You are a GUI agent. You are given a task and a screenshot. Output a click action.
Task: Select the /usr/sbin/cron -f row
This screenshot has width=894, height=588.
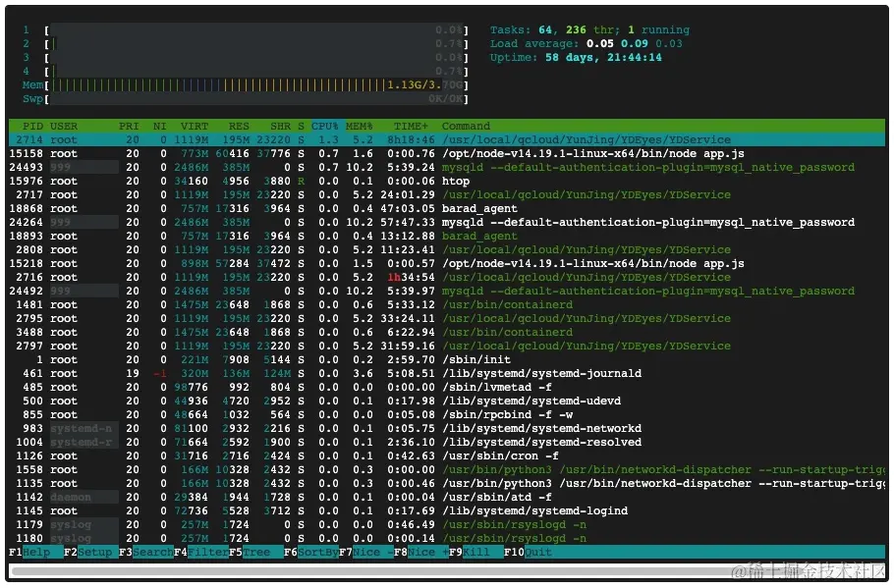click(447, 455)
